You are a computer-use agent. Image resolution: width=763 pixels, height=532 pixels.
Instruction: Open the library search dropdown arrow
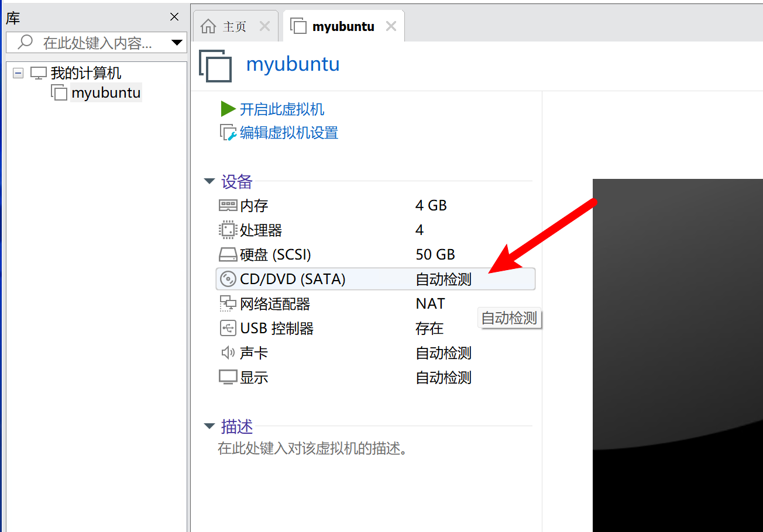tap(177, 43)
